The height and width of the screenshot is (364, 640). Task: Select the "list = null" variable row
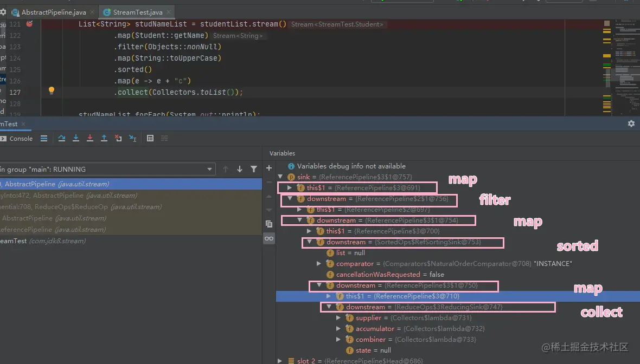(458, 253)
